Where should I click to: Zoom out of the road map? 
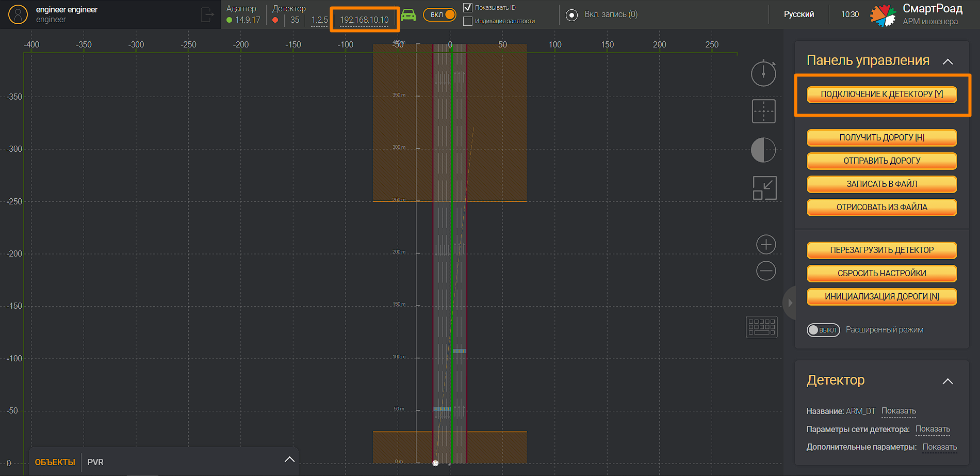[766, 271]
